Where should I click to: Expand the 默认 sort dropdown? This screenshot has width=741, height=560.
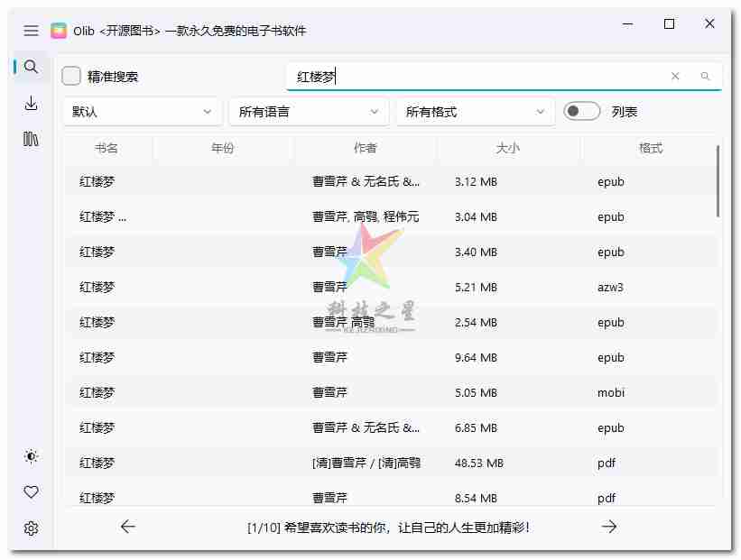coord(142,112)
